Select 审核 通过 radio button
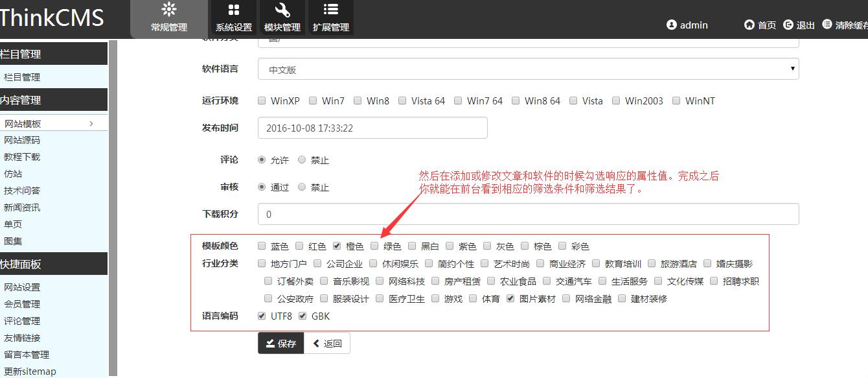 [x=262, y=187]
